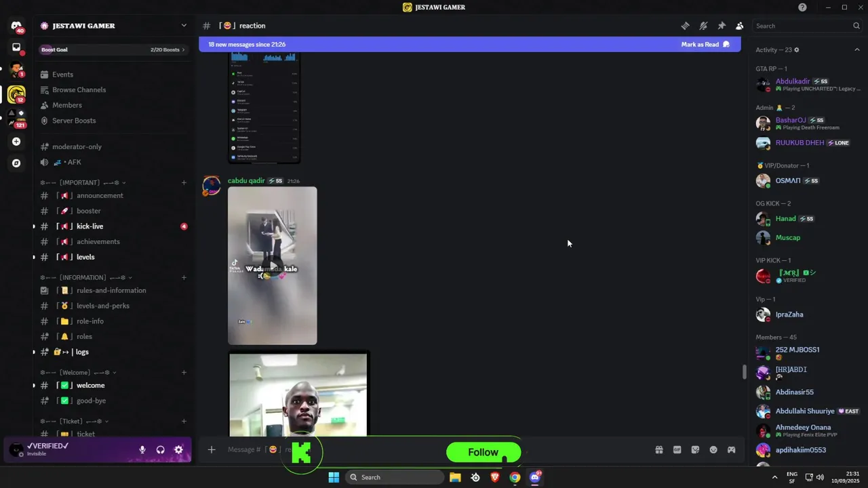The image size is (868, 488).
Task: Click Mark as Read in new messages bar
Action: pos(705,44)
